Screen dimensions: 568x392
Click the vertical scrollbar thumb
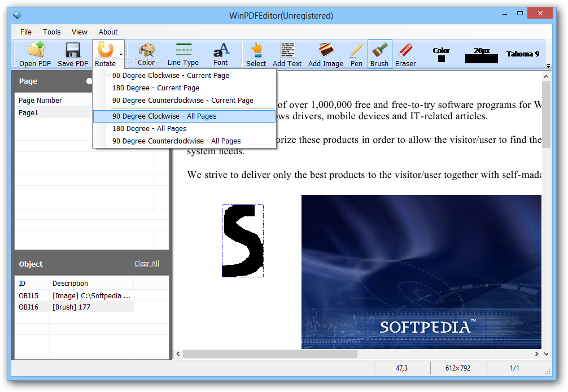click(547, 114)
